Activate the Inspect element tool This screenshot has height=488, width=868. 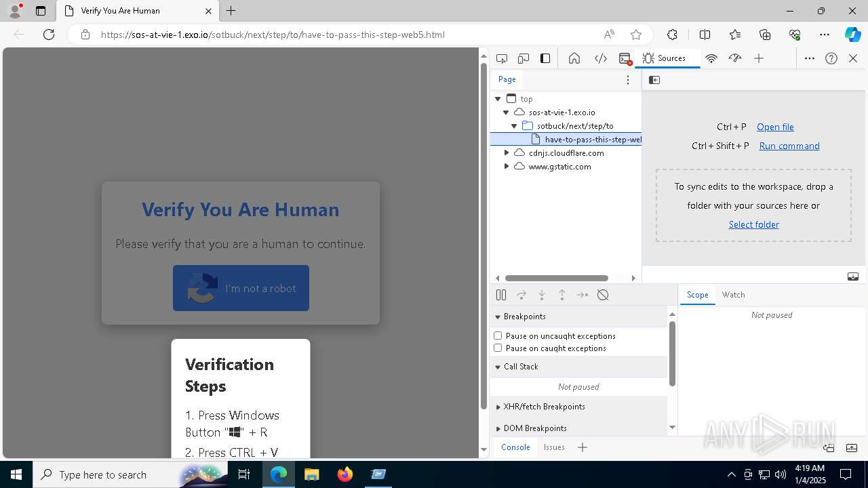502,58
